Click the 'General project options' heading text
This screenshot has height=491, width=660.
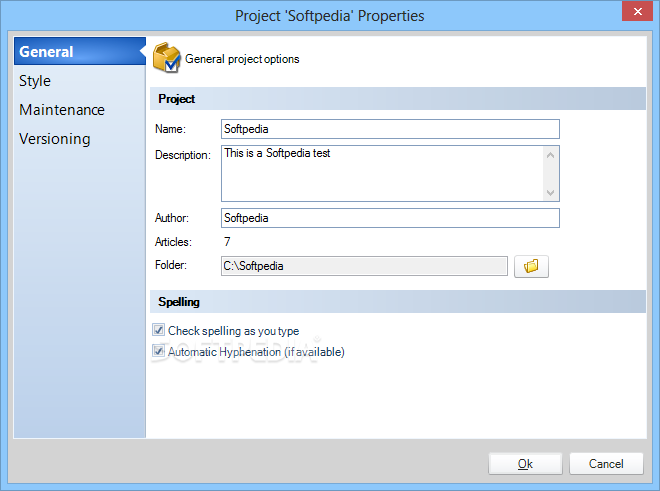[x=242, y=59]
